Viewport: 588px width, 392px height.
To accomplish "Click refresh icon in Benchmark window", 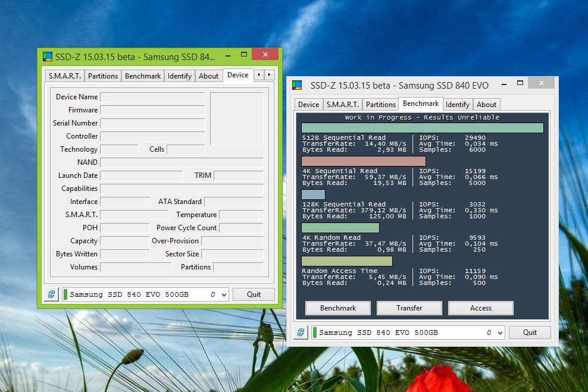I will click(x=301, y=333).
